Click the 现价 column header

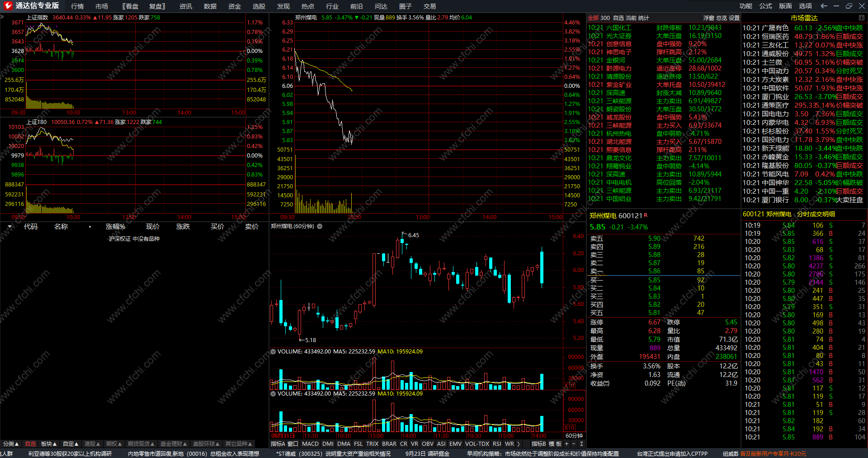[152, 226]
